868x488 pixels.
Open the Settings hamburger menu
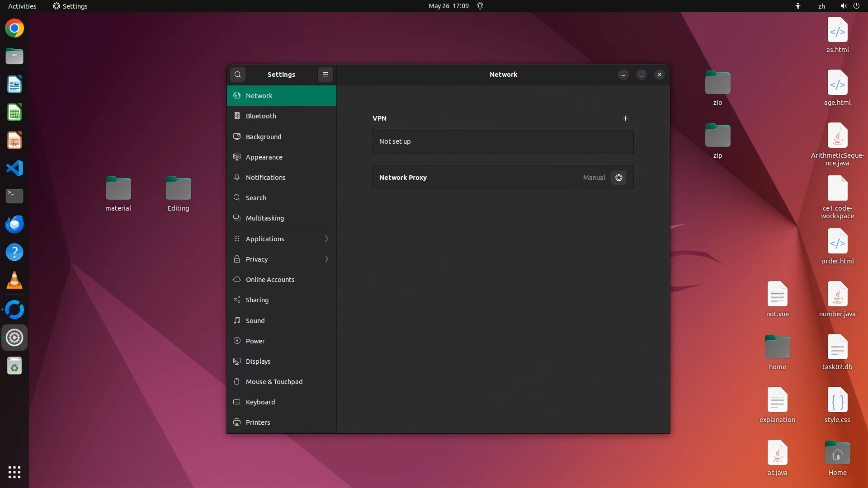[325, 75]
